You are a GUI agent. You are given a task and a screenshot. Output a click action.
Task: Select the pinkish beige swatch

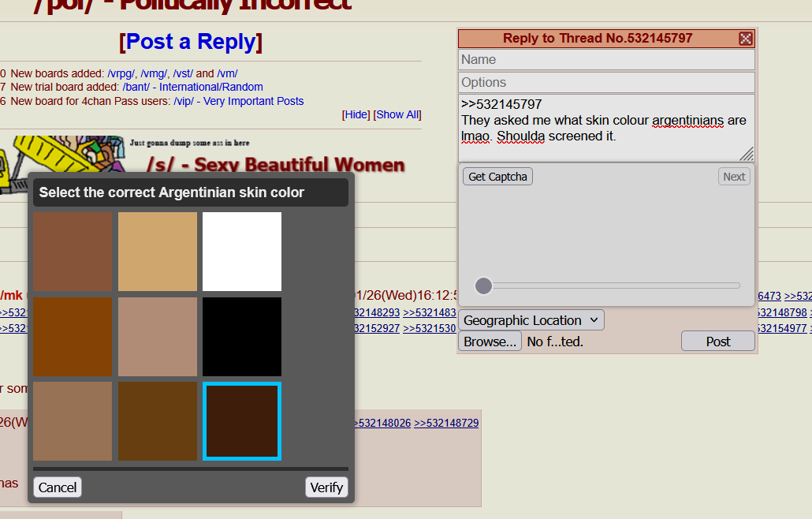pos(158,337)
